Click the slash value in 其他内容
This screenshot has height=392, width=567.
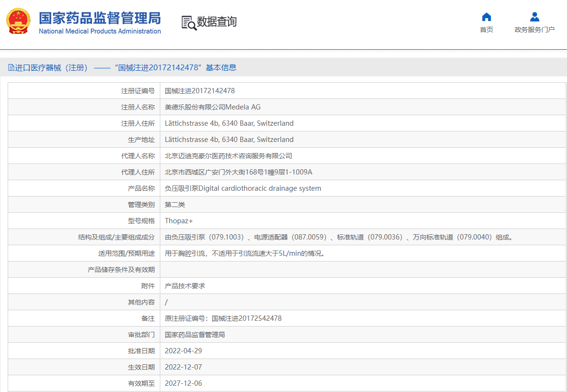coord(167,302)
